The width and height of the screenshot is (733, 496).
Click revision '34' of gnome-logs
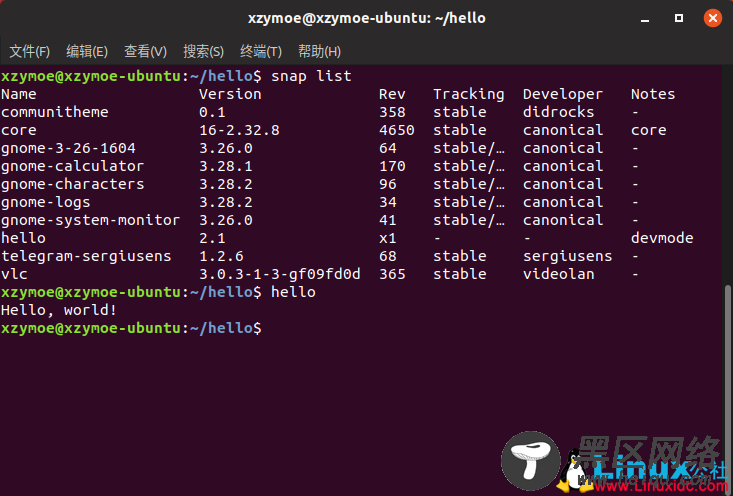(x=388, y=202)
